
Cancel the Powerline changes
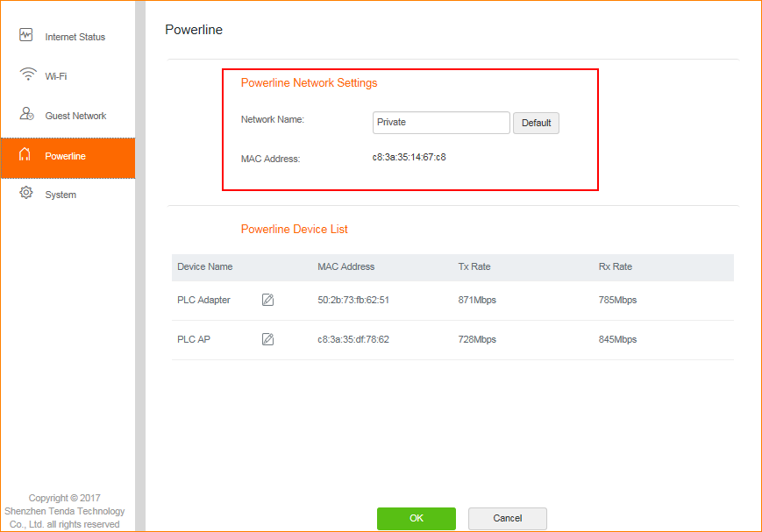(x=508, y=518)
